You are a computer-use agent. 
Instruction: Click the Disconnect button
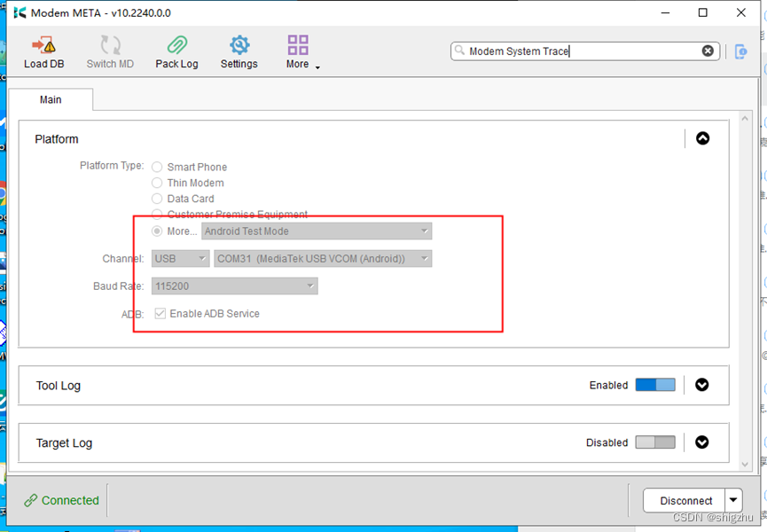pos(685,501)
